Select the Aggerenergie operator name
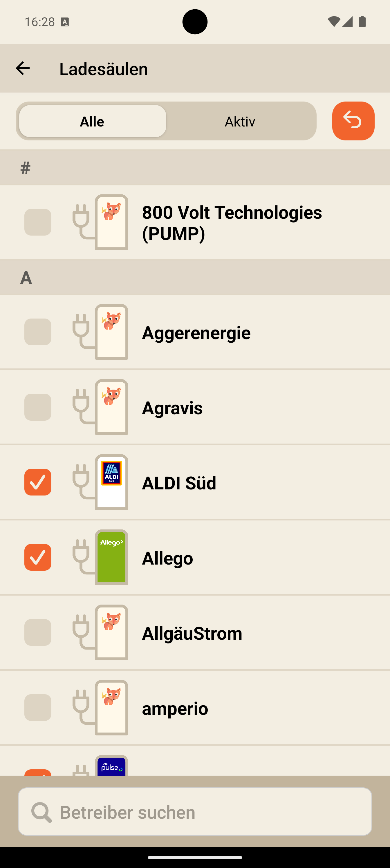The width and height of the screenshot is (390, 868). click(196, 332)
